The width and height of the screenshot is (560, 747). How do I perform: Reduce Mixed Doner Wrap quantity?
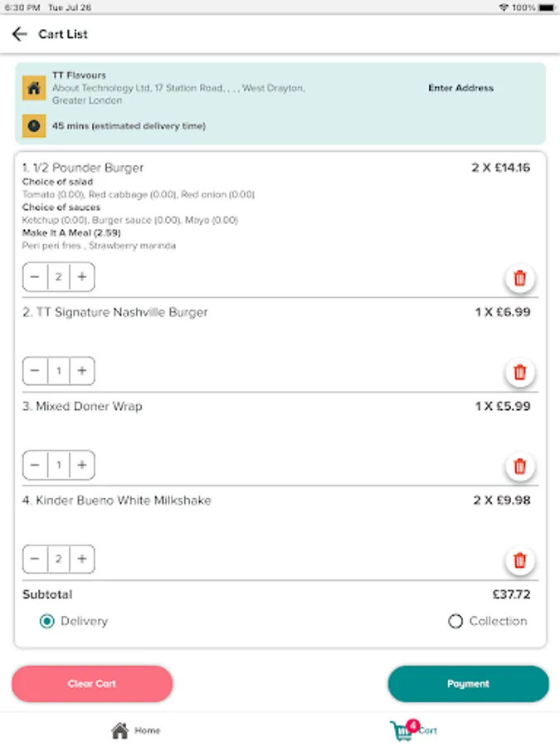point(35,465)
